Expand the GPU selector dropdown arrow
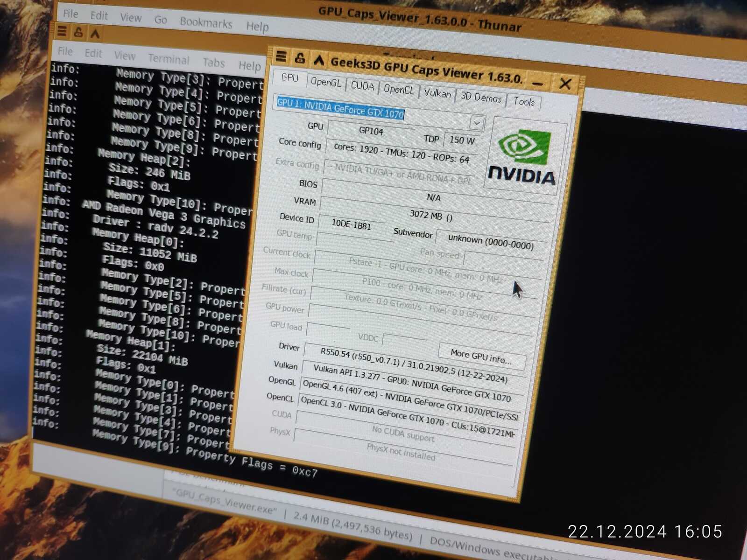Viewport: 747px width, 560px height. pyautogui.click(x=476, y=123)
